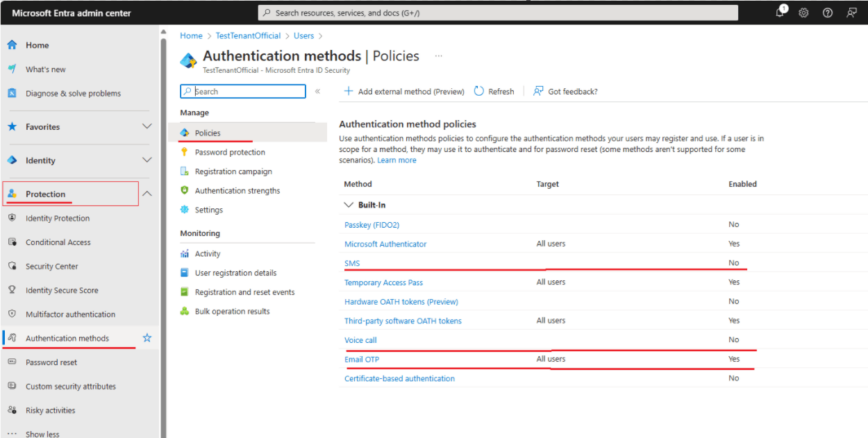Click the Risky activities icon

pyautogui.click(x=12, y=410)
